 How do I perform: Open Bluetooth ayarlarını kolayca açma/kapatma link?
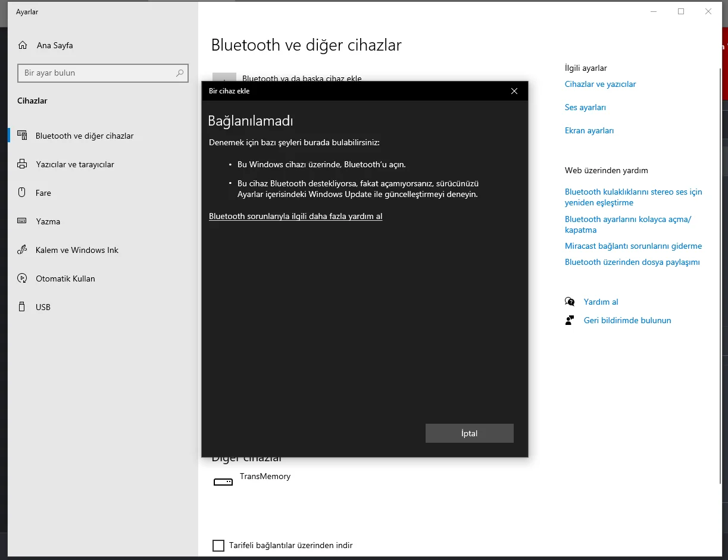pos(628,224)
